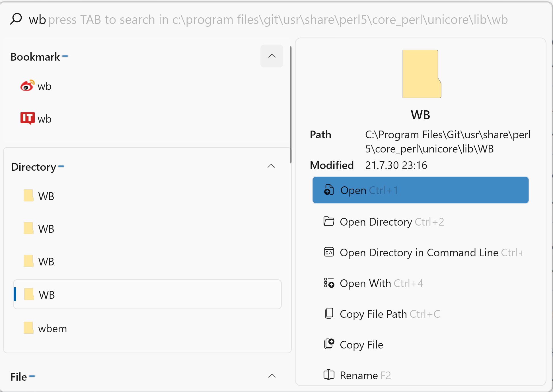Viewport: 553px width, 392px height.
Task: Click the Copy File duplicate-page icon
Action: pos(329,344)
